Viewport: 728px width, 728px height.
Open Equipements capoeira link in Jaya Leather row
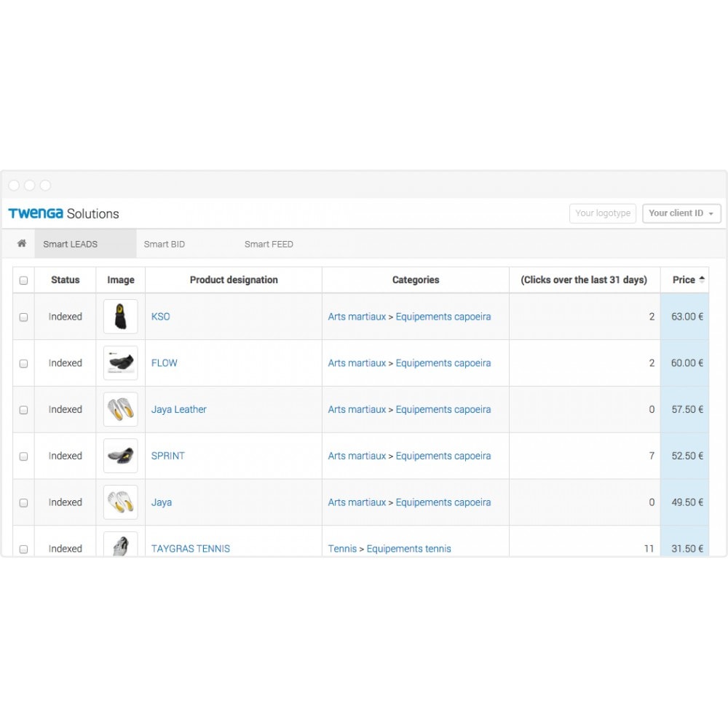443,409
